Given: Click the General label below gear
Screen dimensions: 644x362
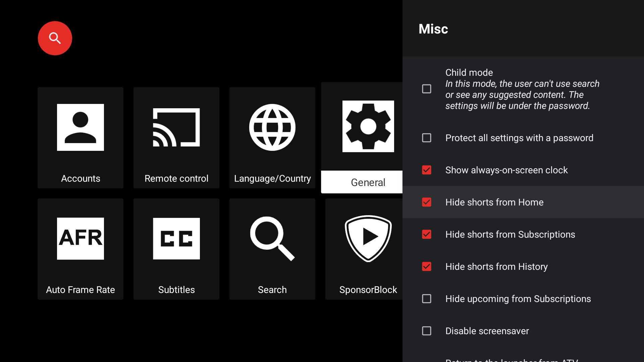Looking at the screenshot, I should (x=368, y=182).
